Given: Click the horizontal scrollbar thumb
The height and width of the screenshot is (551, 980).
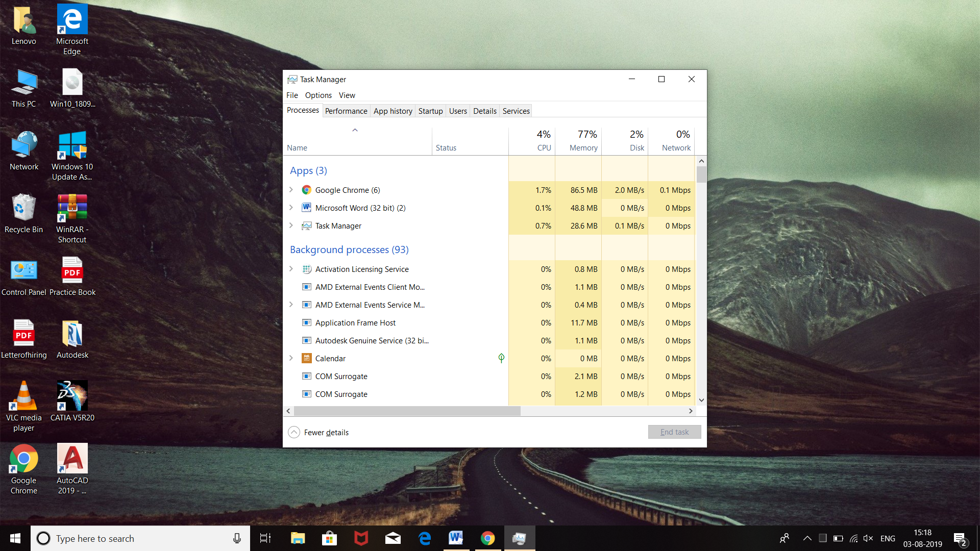Looking at the screenshot, I should coord(407,411).
